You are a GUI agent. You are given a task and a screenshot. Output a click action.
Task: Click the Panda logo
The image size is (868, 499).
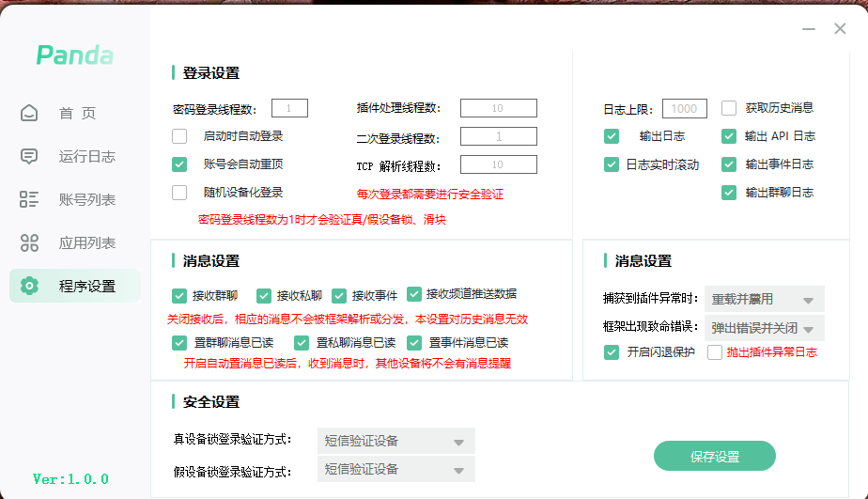pyautogui.click(x=75, y=55)
